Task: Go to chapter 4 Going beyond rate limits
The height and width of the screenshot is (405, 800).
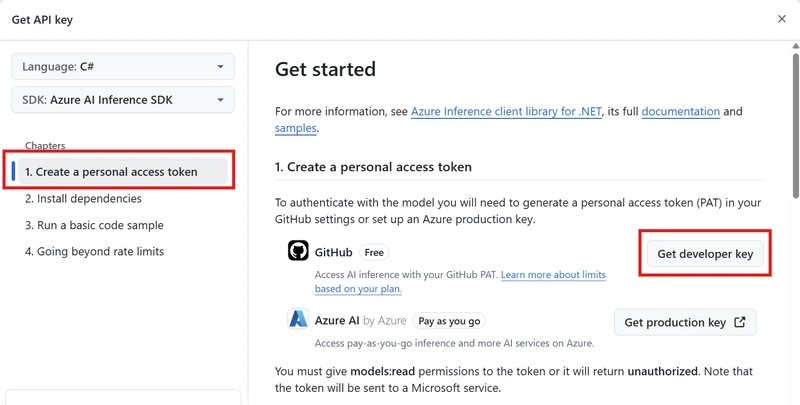Action: coord(94,251)
